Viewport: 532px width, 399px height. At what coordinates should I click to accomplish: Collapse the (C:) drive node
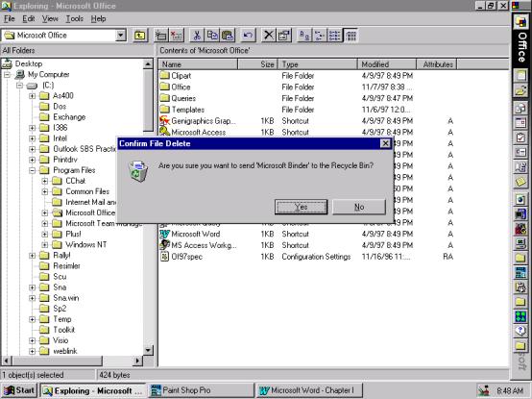[19, 85]
